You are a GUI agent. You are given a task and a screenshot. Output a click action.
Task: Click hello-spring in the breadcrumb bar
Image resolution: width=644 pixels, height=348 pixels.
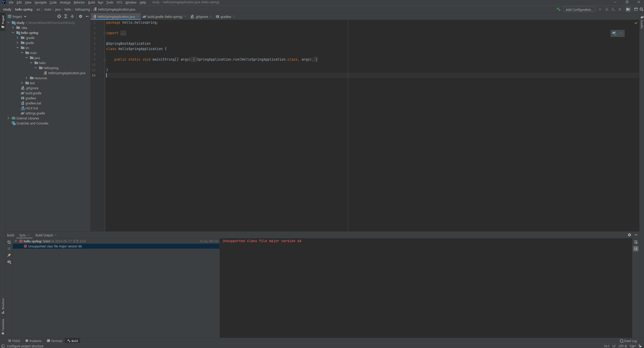coord(24,9)
